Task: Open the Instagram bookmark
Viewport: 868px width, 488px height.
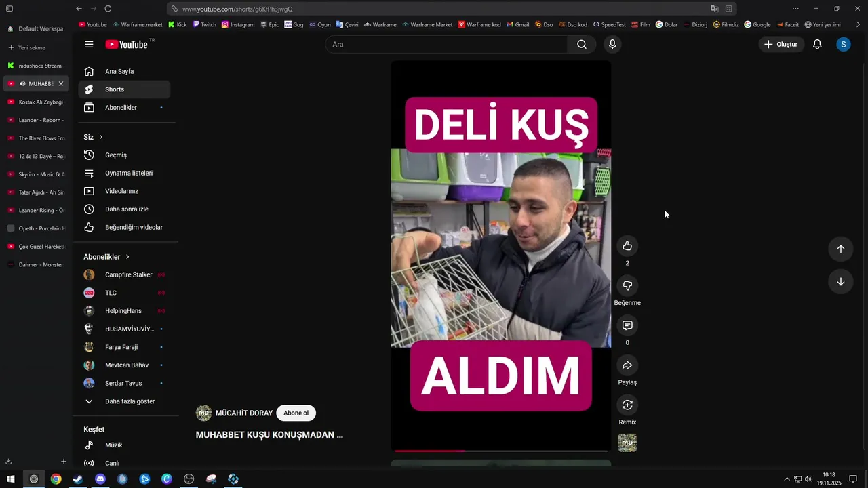Action: pyautogui.click(x=238, y=24)
